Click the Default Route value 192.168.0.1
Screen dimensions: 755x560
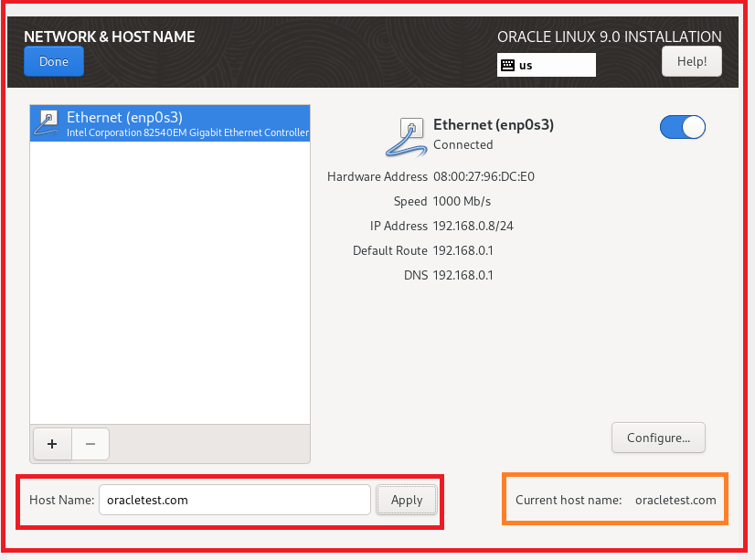463,250
